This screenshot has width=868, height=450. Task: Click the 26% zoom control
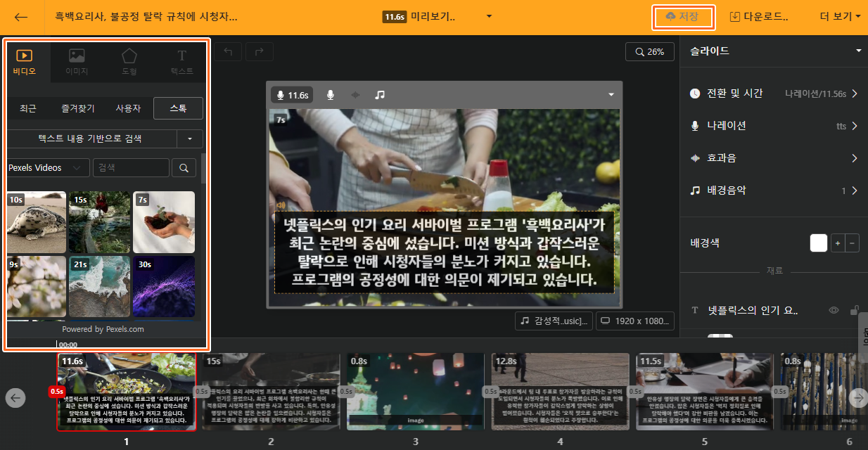point(649,51)
